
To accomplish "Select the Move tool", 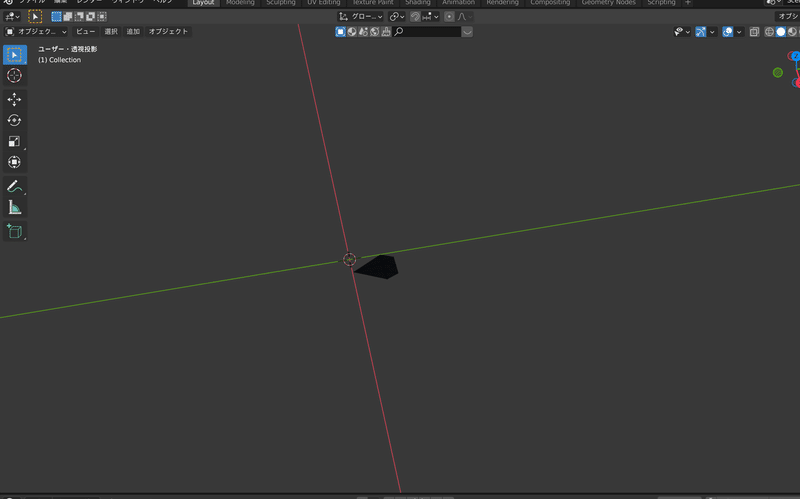I will [x=14, y=99].
